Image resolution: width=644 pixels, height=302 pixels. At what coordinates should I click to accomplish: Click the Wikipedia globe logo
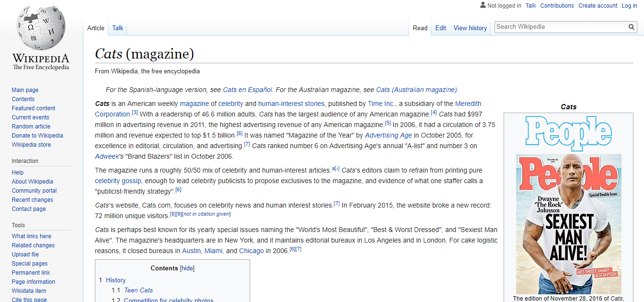pos(41,27)
